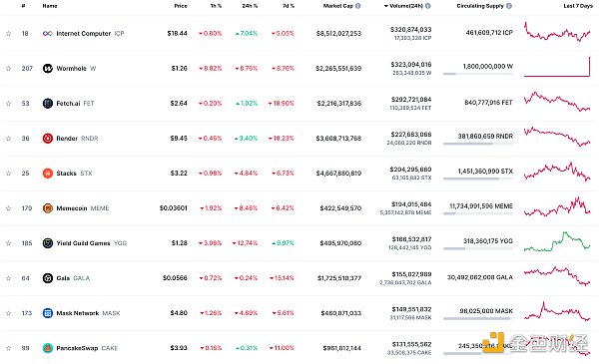Sort the table by Circulating Supply header

click(x=480, y=6)
